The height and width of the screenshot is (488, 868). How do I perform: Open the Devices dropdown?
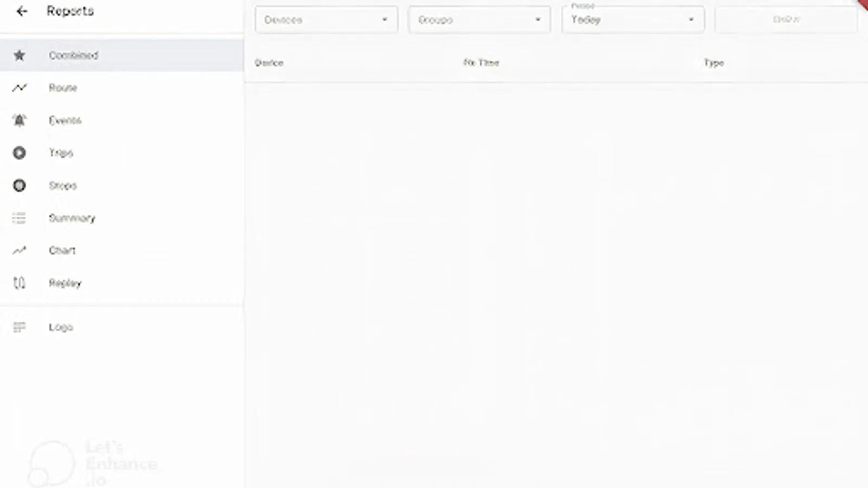point(326,20)
